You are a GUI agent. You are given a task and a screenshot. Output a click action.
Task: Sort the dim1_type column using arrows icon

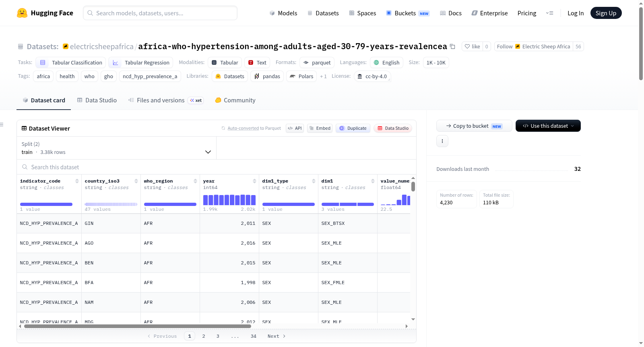click(314, 181)
